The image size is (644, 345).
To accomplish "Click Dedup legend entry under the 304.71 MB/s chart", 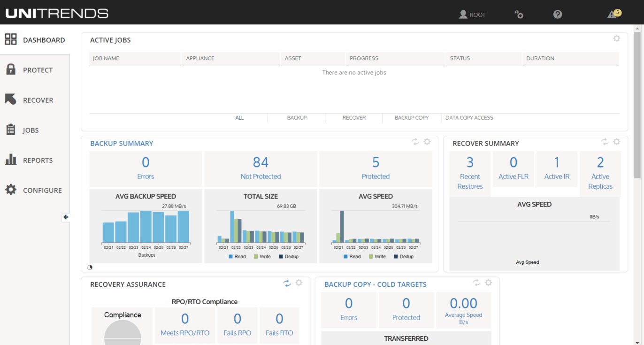I will [x=404, y=257].
